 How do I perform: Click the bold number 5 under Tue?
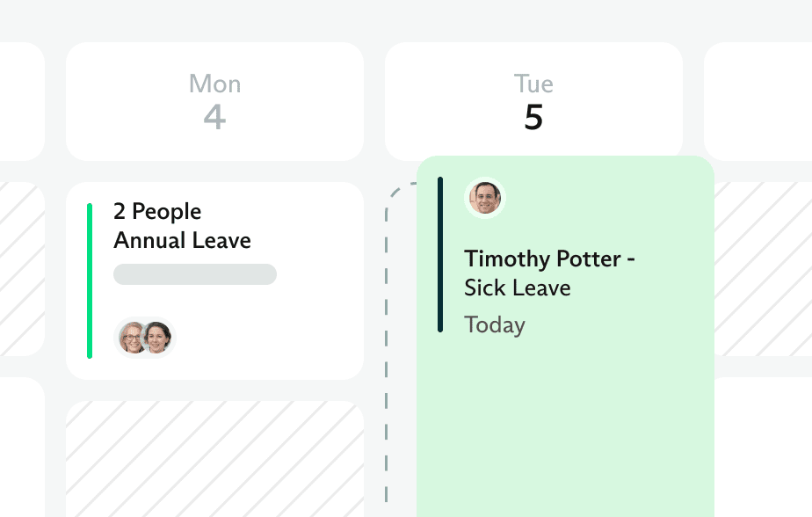pyautogui.click(x=533, y=117)
